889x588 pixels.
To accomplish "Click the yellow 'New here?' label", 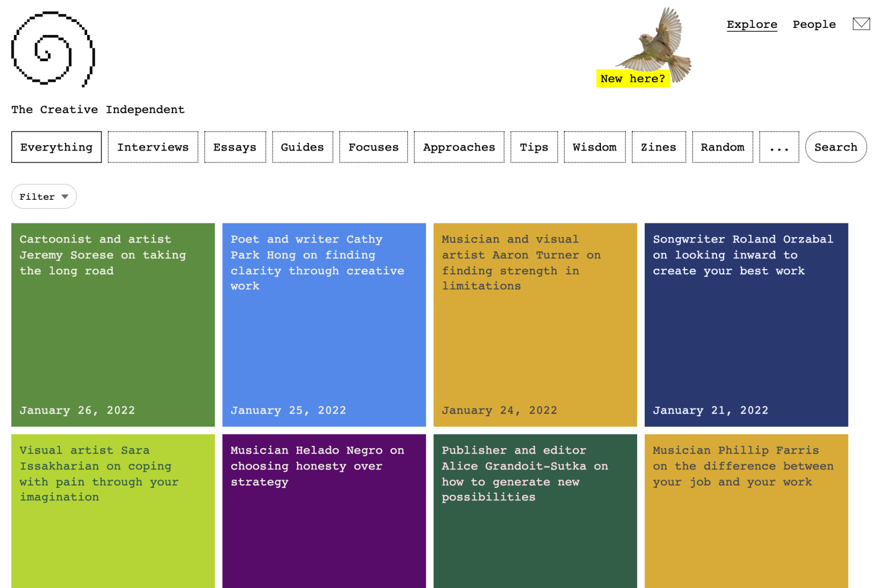I will pyautogui.click(x=632, y=79).
